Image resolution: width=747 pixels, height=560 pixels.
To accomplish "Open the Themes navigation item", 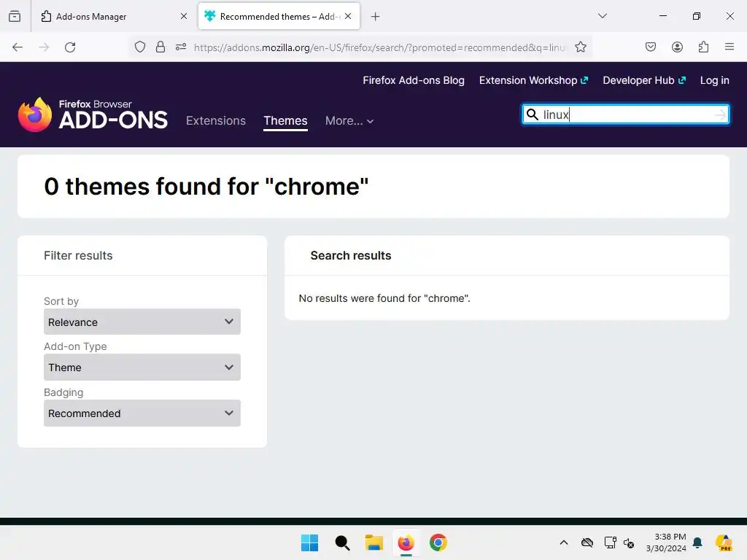I will pyautogui.click(x=285, y=120).
